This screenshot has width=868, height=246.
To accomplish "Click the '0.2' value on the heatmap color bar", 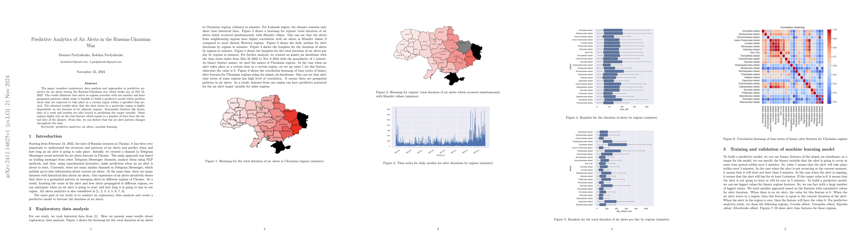I will point(835,101).
